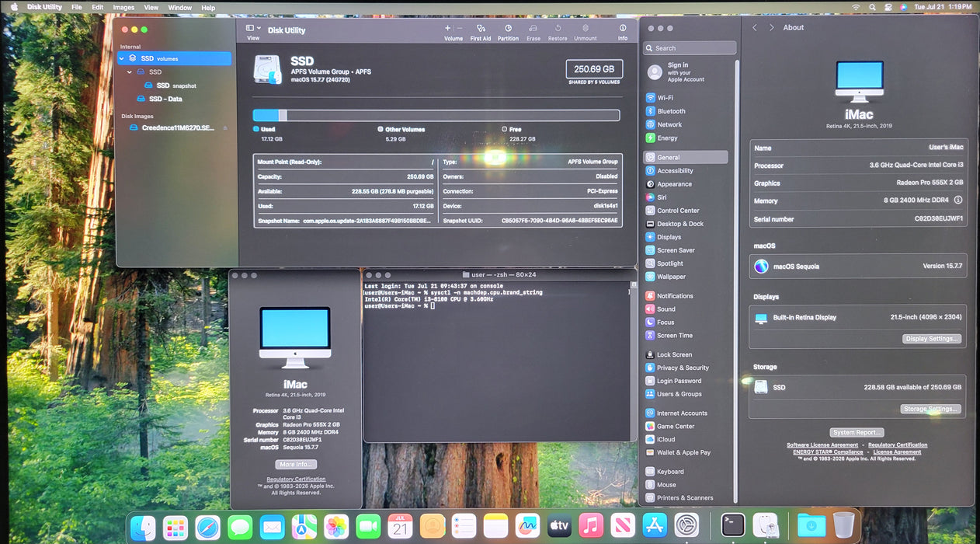Go back in System Settings

tap(755, 27)
